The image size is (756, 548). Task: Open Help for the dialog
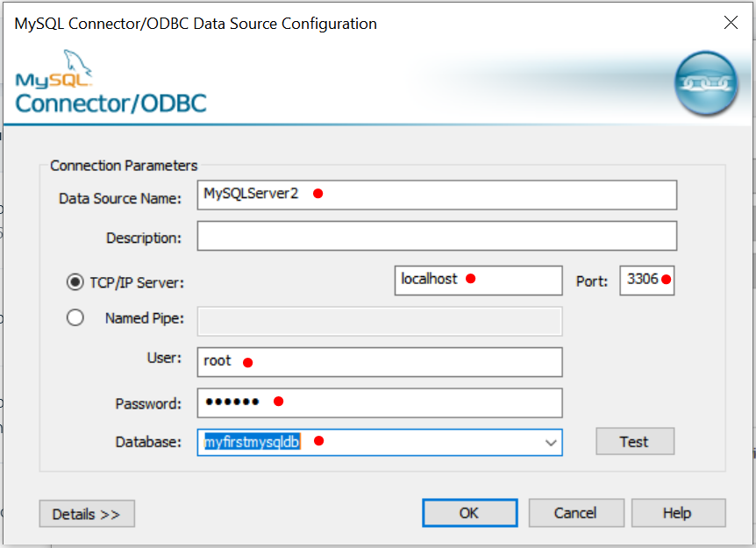[x=678, y=513]
